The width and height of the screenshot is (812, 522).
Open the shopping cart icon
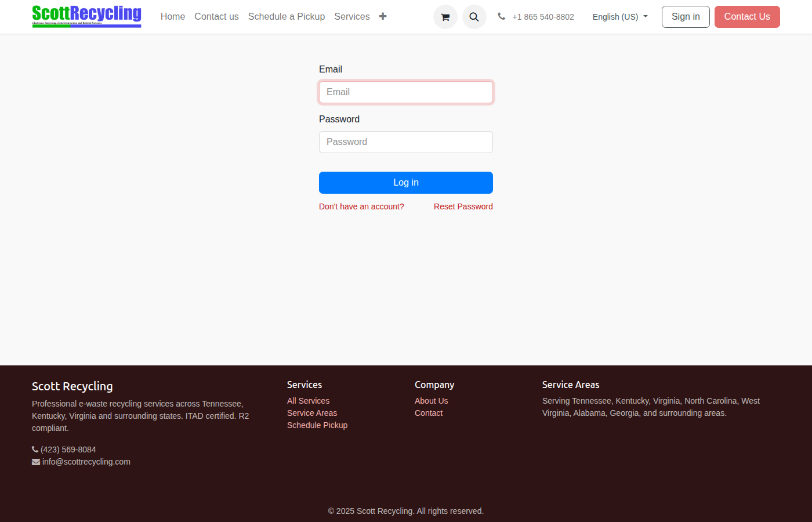click(445, 17)
